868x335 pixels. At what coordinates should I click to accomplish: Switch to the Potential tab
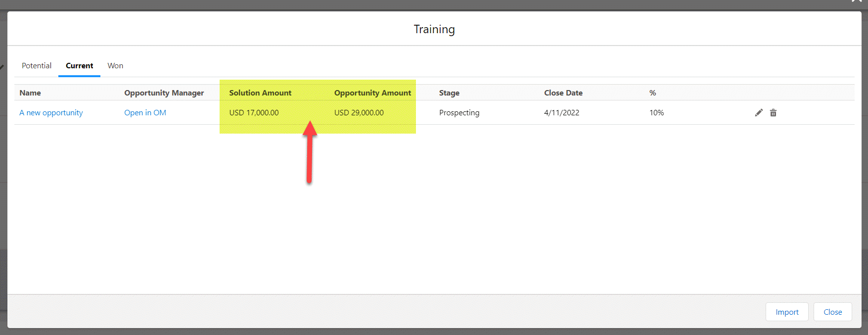(x=37, y=66)
